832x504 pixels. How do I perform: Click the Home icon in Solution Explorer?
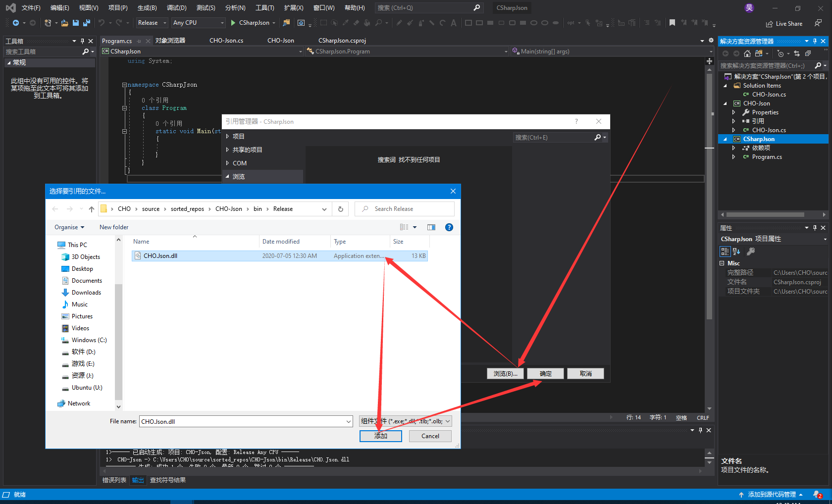[747, 53]
